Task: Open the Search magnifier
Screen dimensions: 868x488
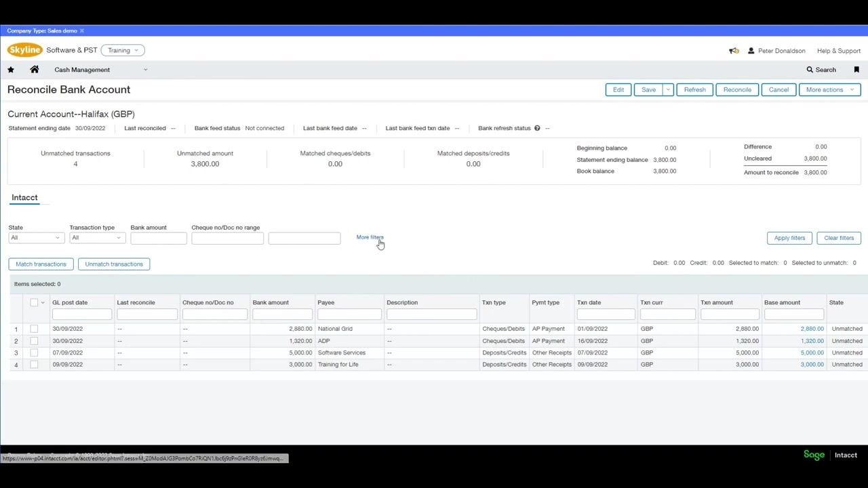Action: (821, 70)
